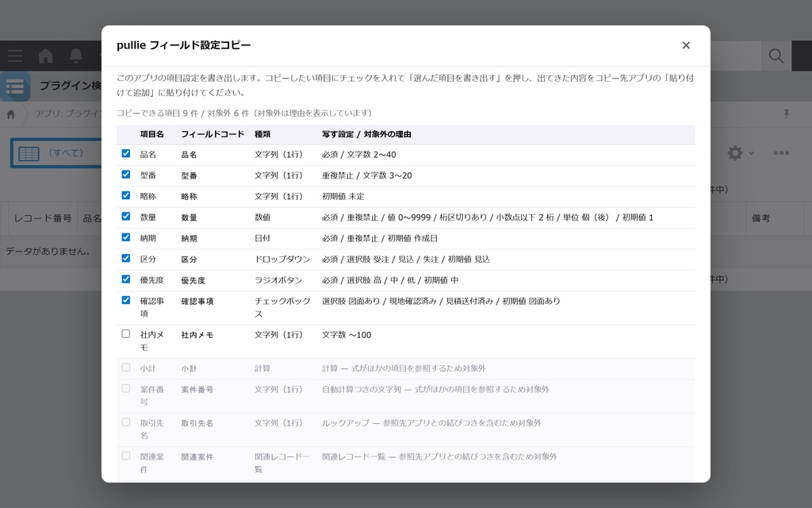Click the search magnifier icon in header
Viewport: 812px width, 508px height.
[776, 56]
